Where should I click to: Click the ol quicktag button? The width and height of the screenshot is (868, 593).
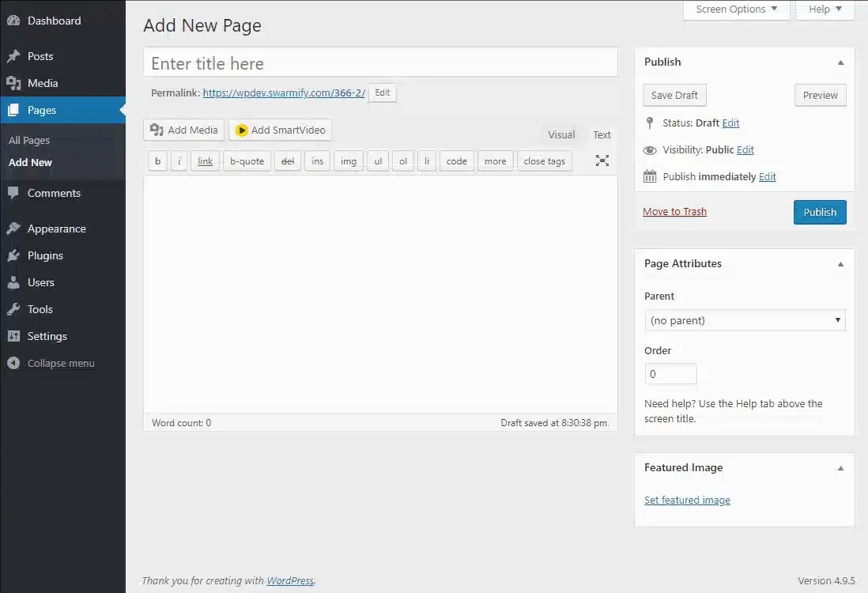click(x=403, y=161)
